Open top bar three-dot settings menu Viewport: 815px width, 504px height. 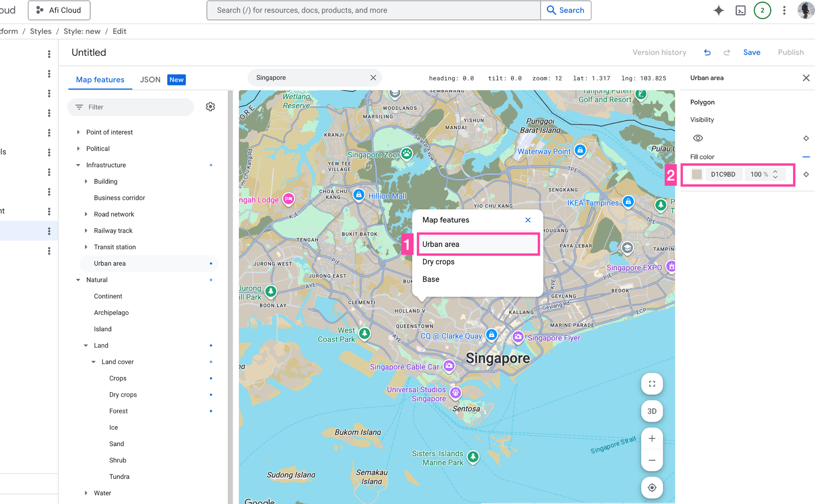coord(784,10)
